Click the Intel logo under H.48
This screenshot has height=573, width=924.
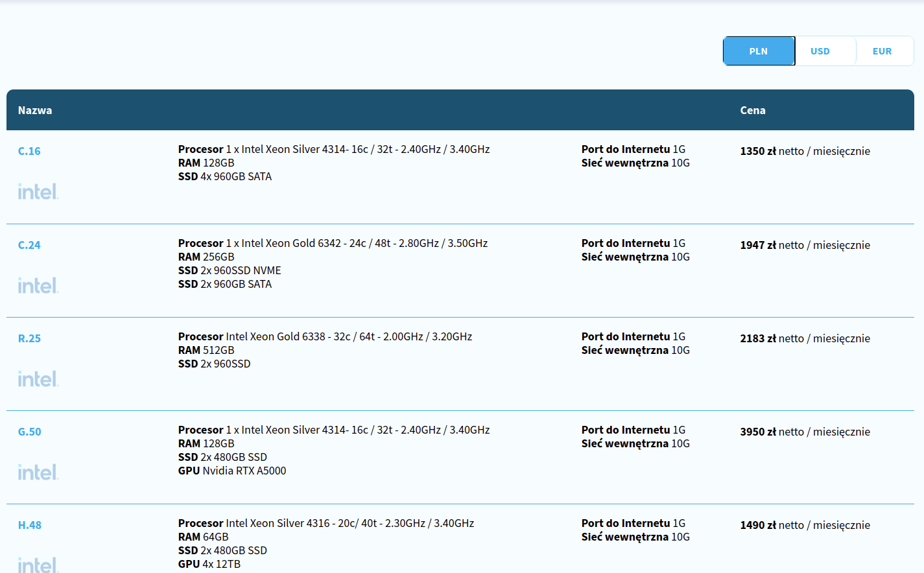point(38,564)
